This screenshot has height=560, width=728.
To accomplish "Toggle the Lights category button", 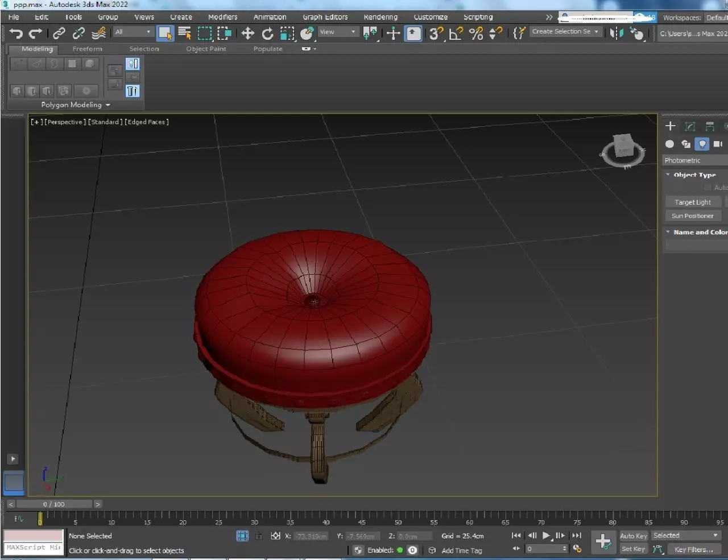I will point(702,144).
